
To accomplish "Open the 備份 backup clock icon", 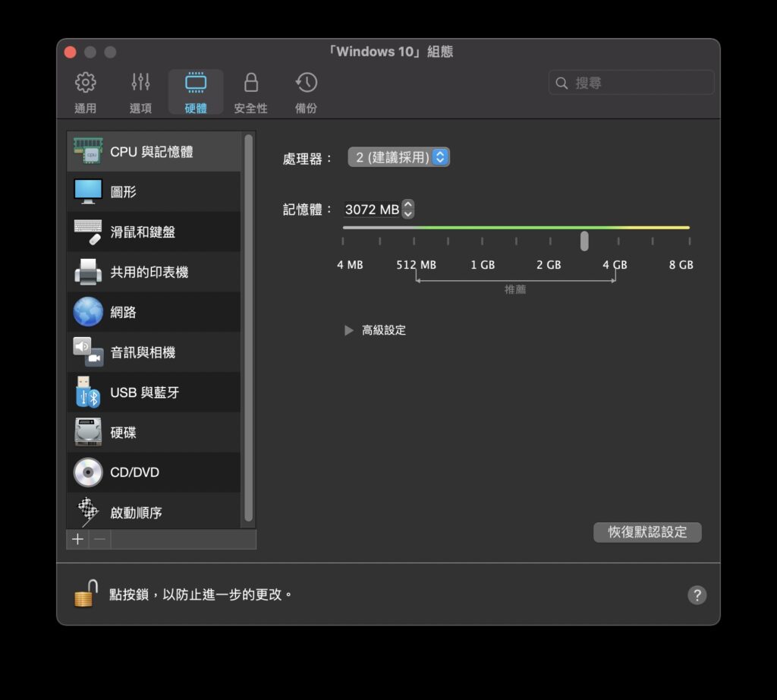I will 307,82.
